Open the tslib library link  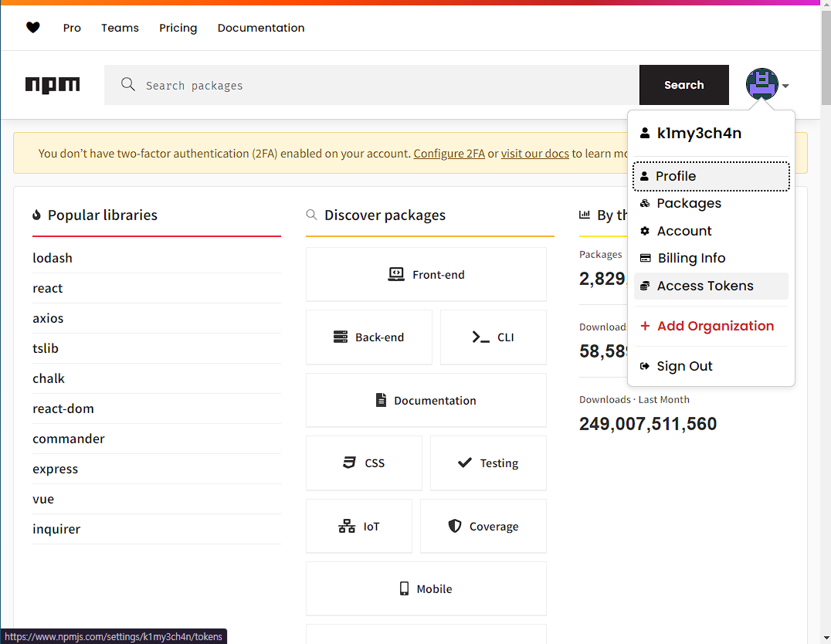pyautogui.click(x=46, y=349)
